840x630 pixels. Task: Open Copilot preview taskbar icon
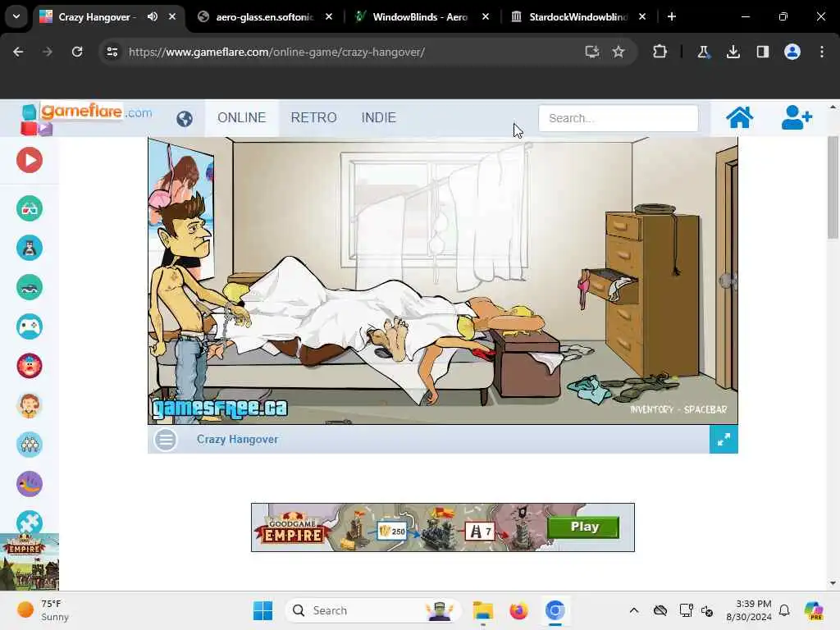coord(814,610)
